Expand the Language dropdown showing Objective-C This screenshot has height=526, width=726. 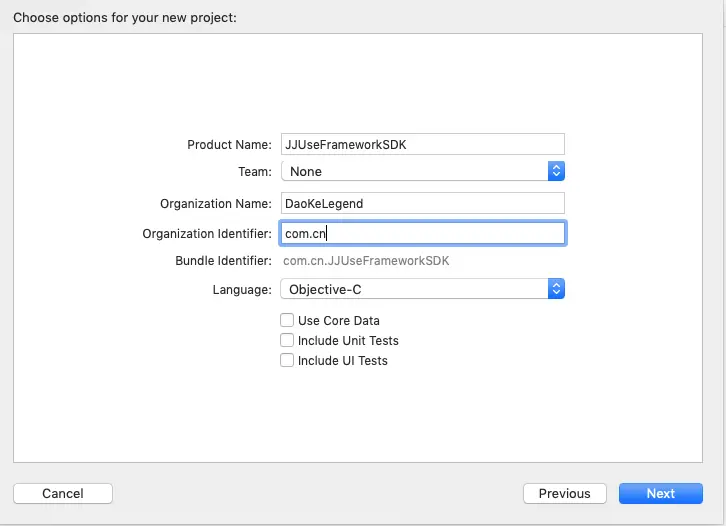[x=414, y=289]
